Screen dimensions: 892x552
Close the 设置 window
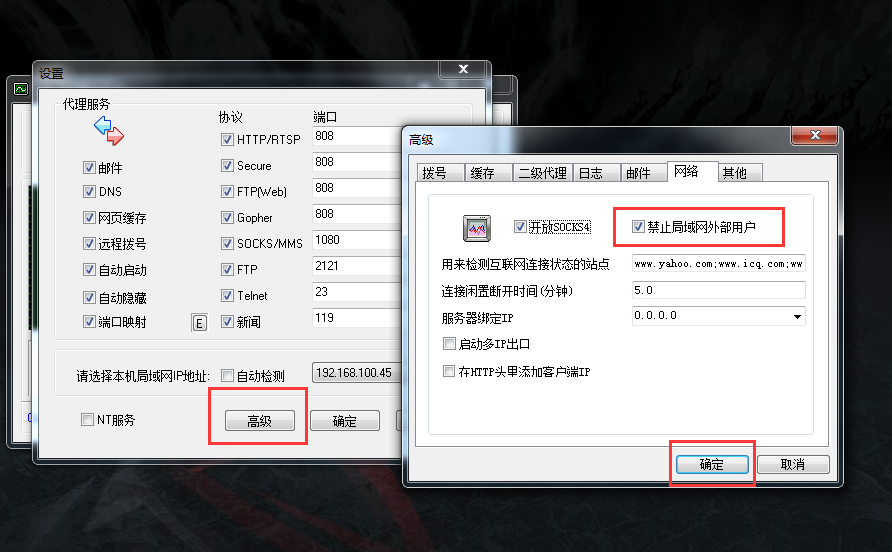pyautogui.click(x=463, y=69)
